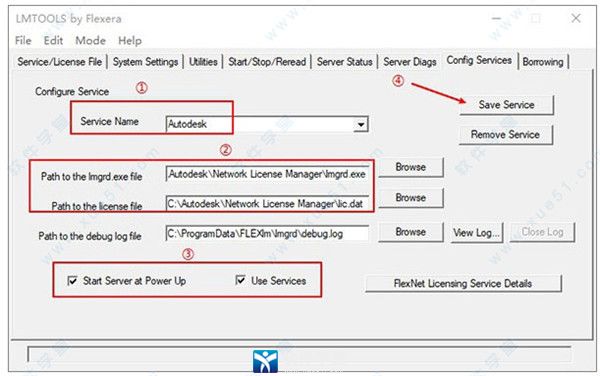Click the debug log path field
This screenshot has width=600, height=376.
[x=267, y=233]
